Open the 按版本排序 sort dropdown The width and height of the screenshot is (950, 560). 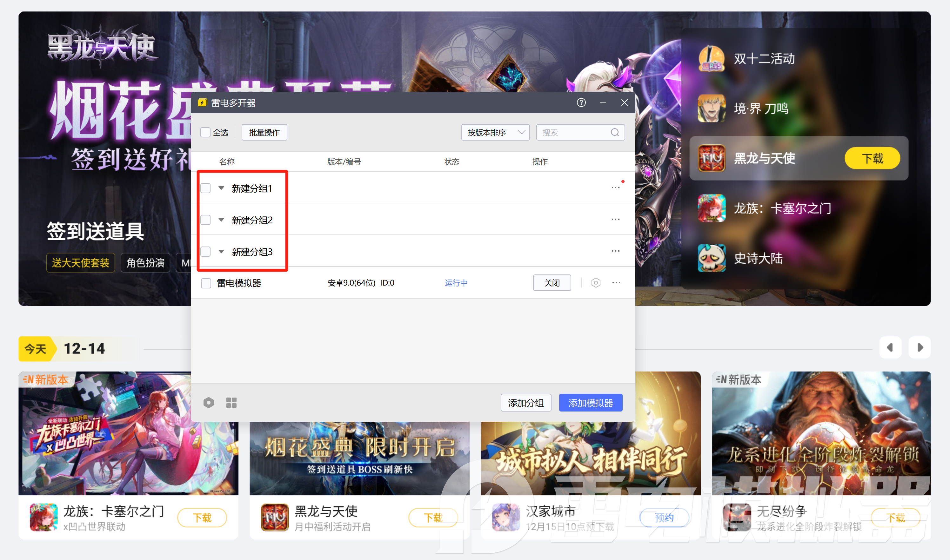click(x=495, y=132)
